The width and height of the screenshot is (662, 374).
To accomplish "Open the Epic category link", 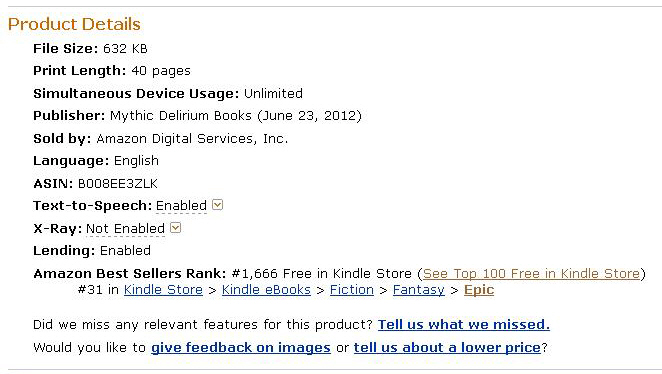I will (x=479, y=290).
